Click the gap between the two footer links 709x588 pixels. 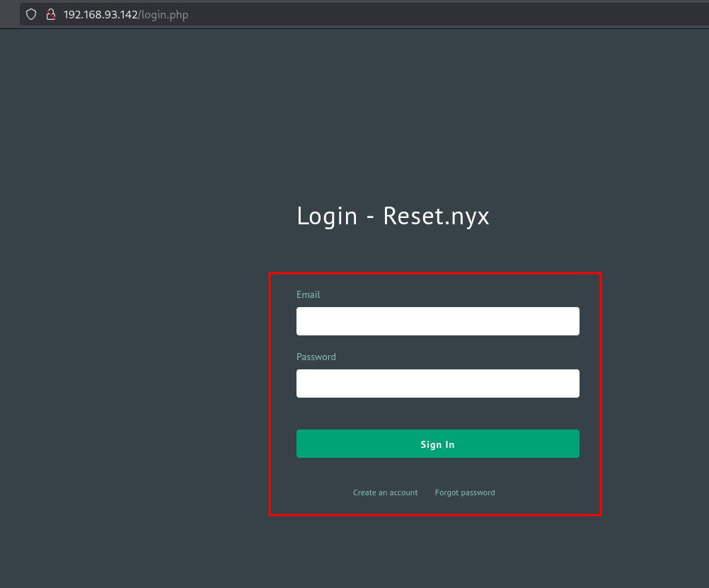click(x=427, y=492)
